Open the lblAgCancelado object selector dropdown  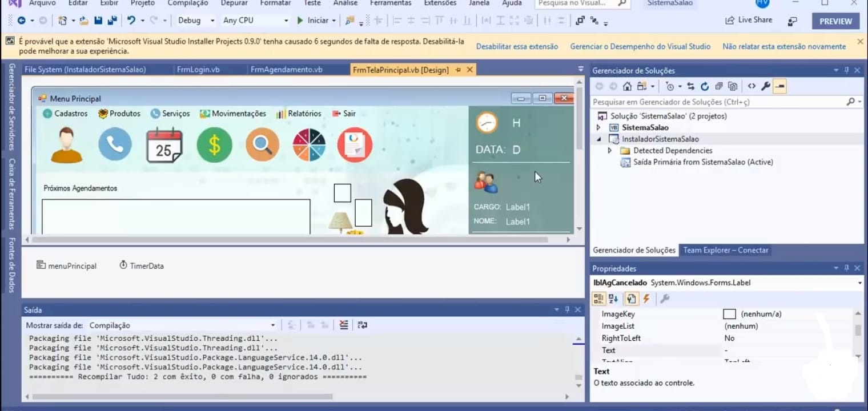859,283
